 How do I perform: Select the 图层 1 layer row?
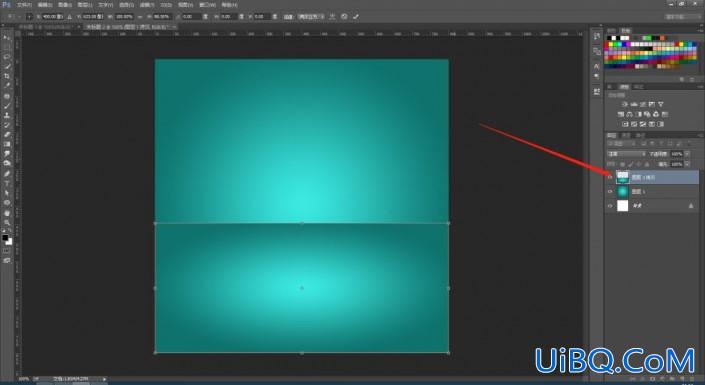(652, 192)
